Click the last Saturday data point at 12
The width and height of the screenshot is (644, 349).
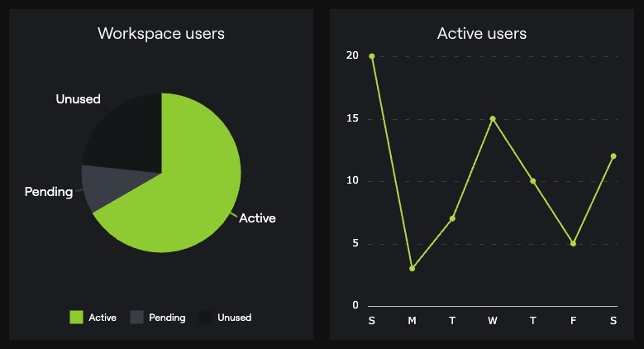[613, 156]
